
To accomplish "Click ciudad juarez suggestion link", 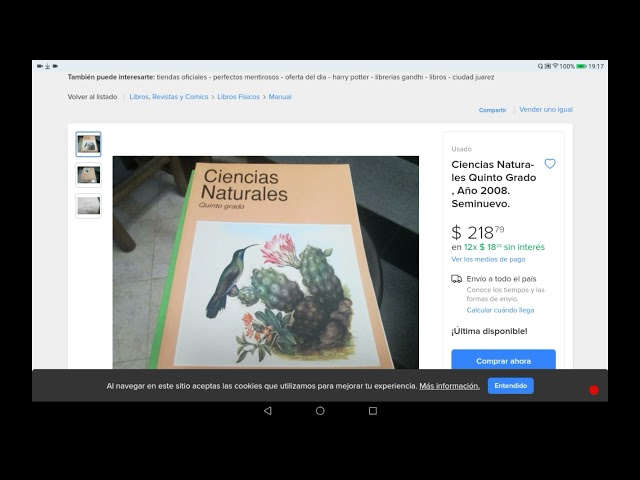I will pyautogui.click(x=473, y=77).
